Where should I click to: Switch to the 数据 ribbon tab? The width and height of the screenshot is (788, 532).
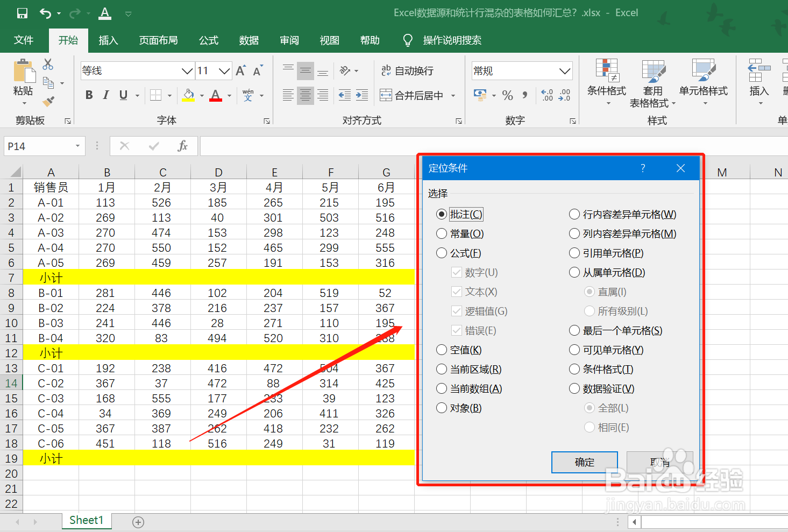[x=249, y=40]
